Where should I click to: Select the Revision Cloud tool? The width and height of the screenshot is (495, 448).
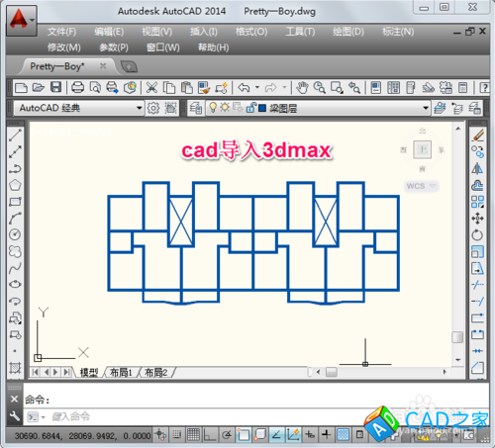tap(15, 251)
